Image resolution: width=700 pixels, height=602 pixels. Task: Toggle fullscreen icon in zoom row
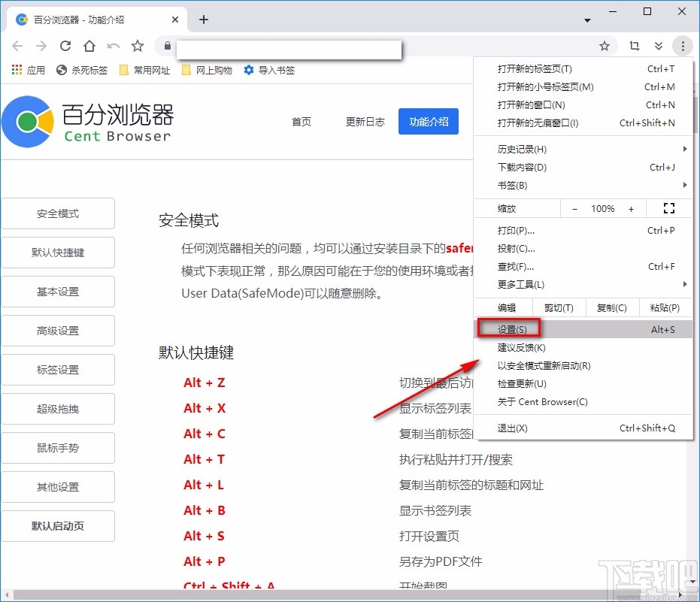pos(668,208)
